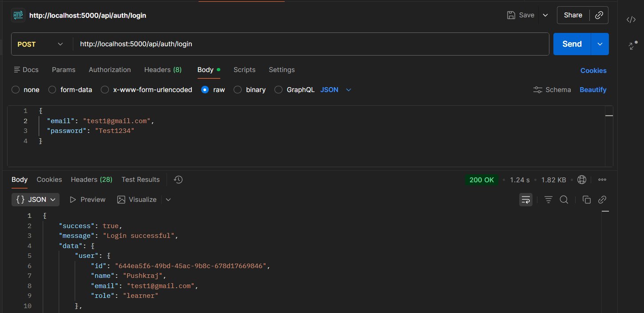Open the Send button arrow dropdown
This screenshot has width=644, height=313.
click(x=600, y=44)
